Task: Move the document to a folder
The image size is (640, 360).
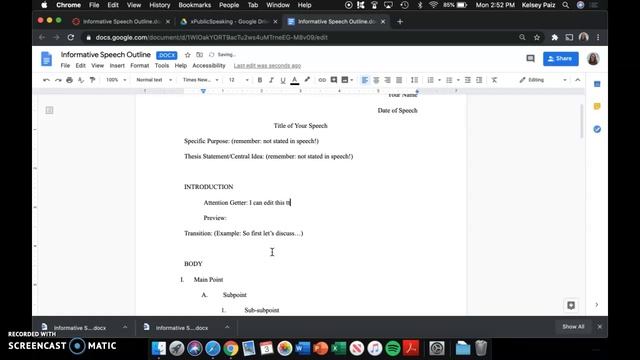Action: (x=200, y=55)
